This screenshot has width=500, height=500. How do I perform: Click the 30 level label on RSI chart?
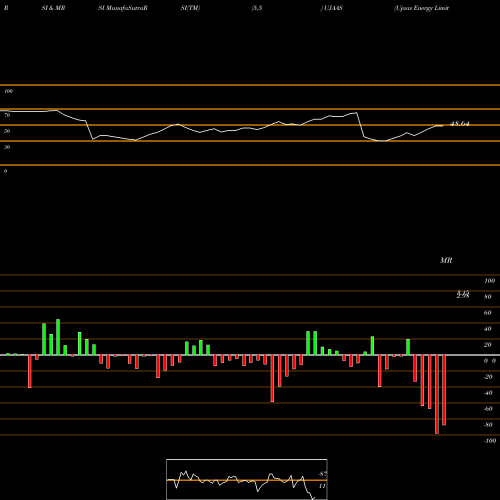[x=7, y=147]
